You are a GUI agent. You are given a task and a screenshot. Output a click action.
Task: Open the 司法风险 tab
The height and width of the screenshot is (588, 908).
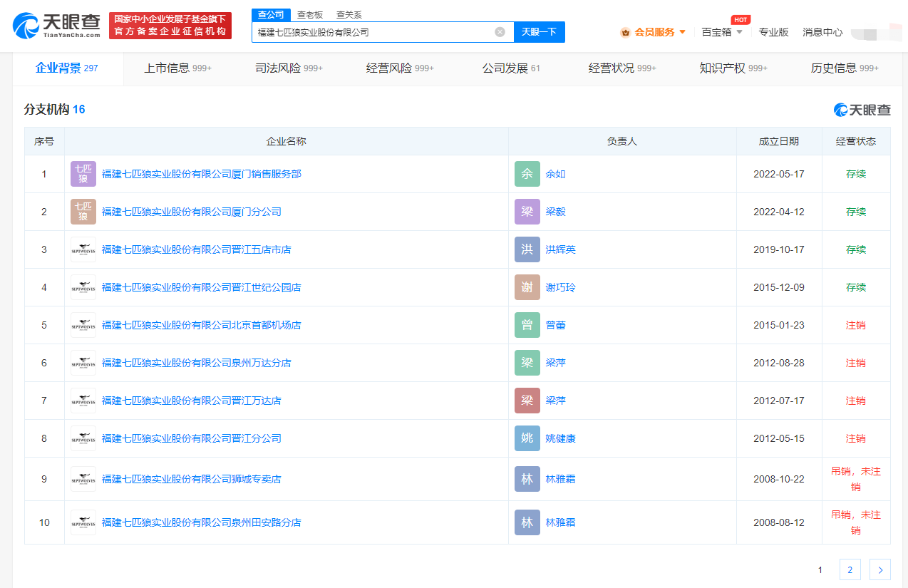tap(289, 68)
